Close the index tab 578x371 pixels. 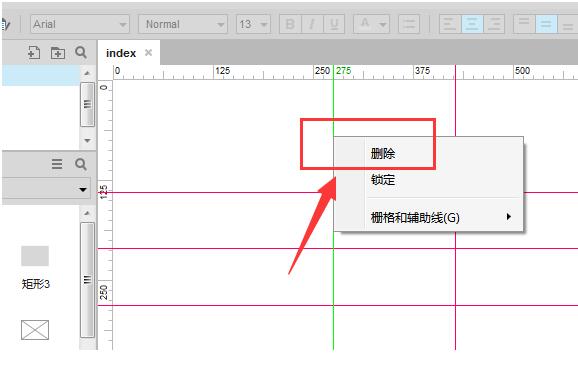click(x=148, y=53)
